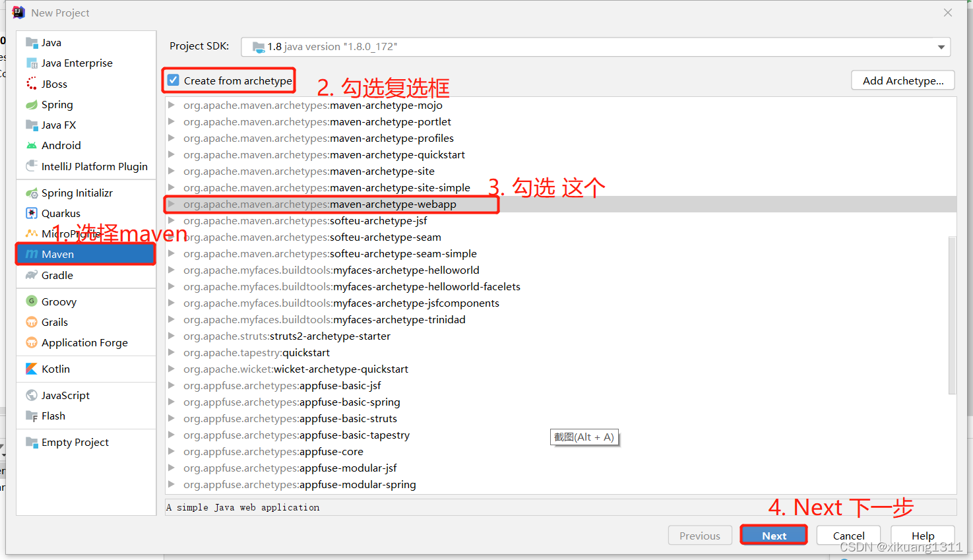Screen dimensions: 973x560
Task: Click the SDK folder icon in combo box
Action: 259,47
